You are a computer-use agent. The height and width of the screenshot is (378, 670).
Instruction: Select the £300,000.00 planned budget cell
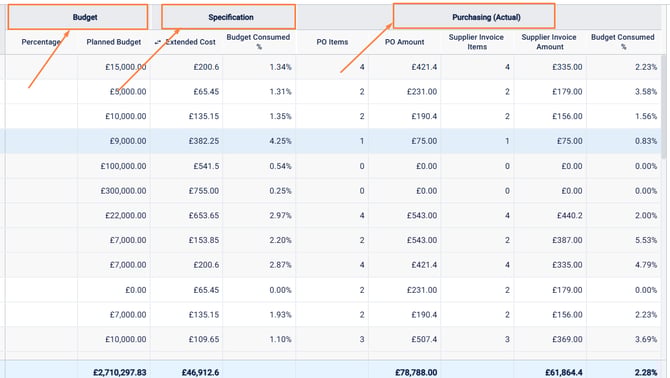click(x=123, y=190)
